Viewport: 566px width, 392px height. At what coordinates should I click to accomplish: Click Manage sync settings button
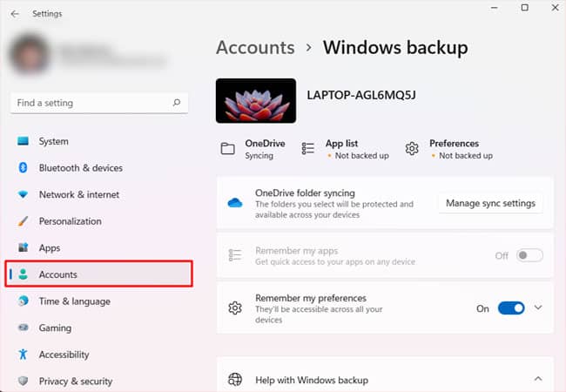click(x=490, y=203)
